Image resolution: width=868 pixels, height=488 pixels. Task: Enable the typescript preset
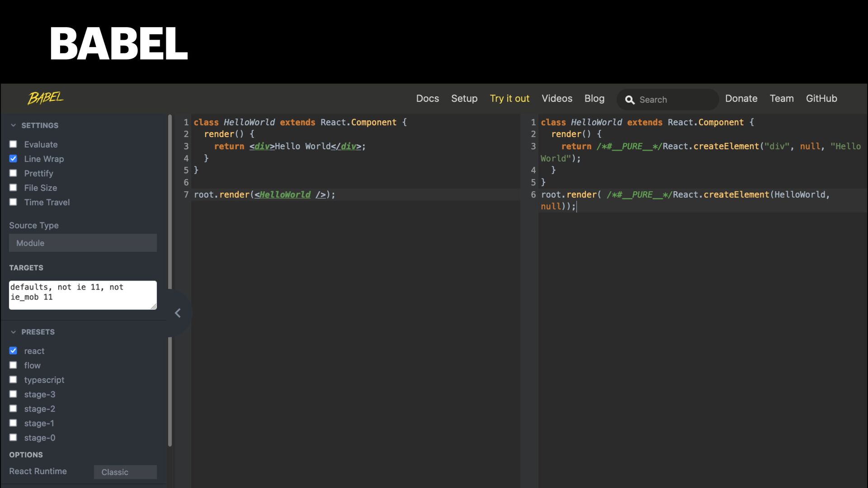tap(13, 380)
